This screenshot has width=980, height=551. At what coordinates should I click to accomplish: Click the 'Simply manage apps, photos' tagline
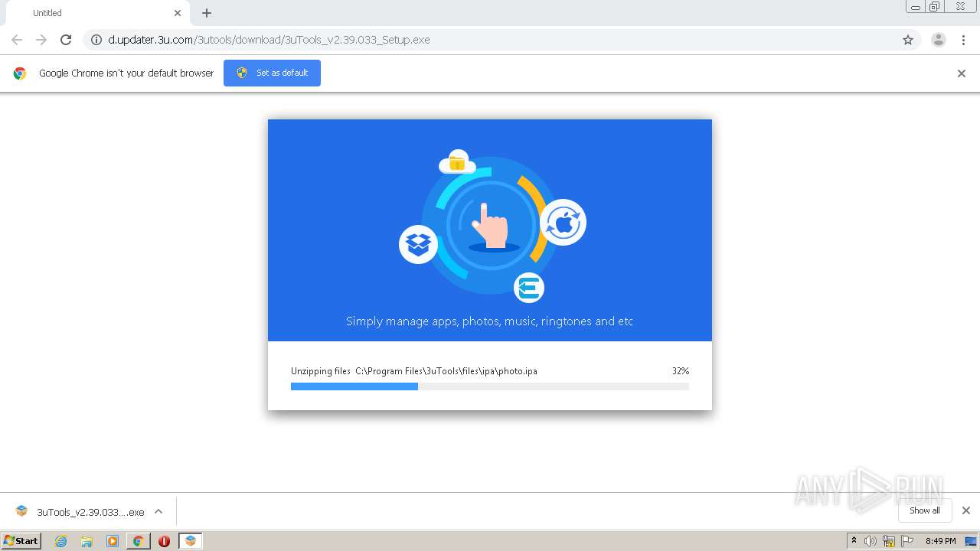pyautogui.click(x=490, y=321)
